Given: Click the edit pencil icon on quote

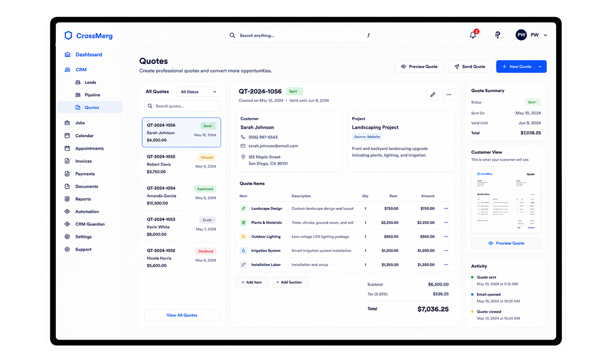Looking at the screenshot, I should tap(433, 94).
